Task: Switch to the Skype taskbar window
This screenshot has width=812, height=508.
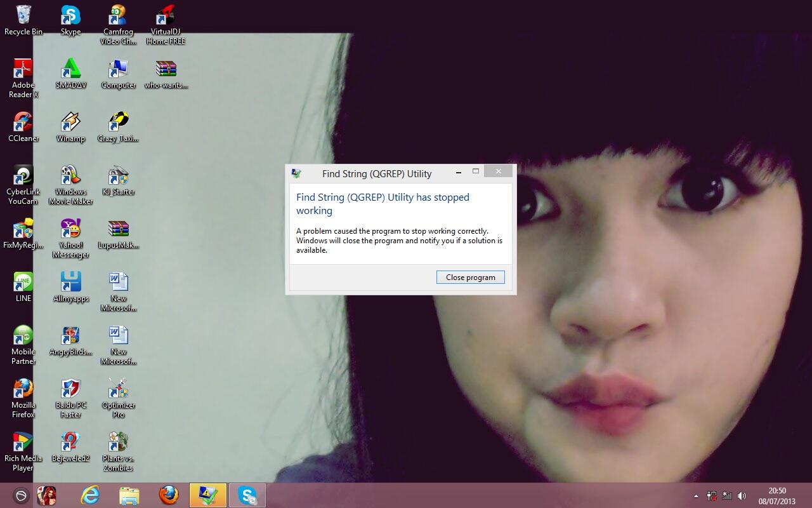Action: click(x=247, y=495)
